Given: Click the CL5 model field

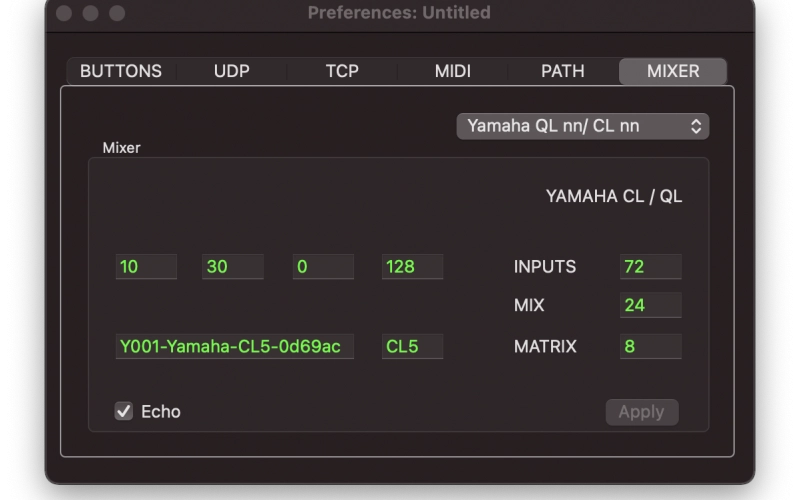Looking at the screenshot, I should [x=413, y=346].
